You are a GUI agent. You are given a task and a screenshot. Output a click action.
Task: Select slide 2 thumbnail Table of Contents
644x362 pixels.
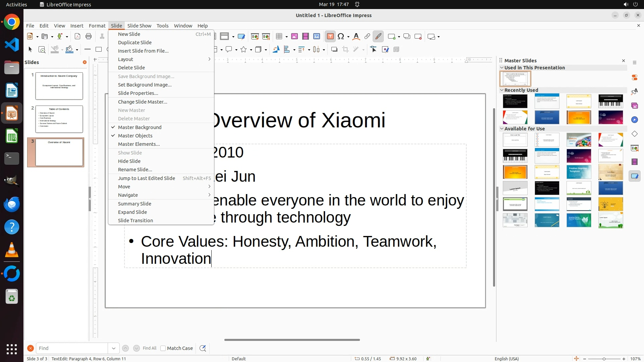click(59, 119)
